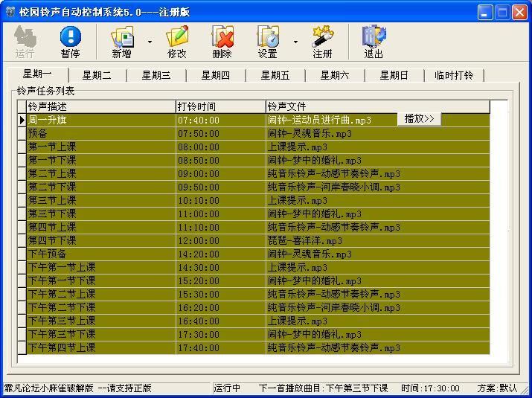Click the app icon in title bar

click(x=10, y=13)
